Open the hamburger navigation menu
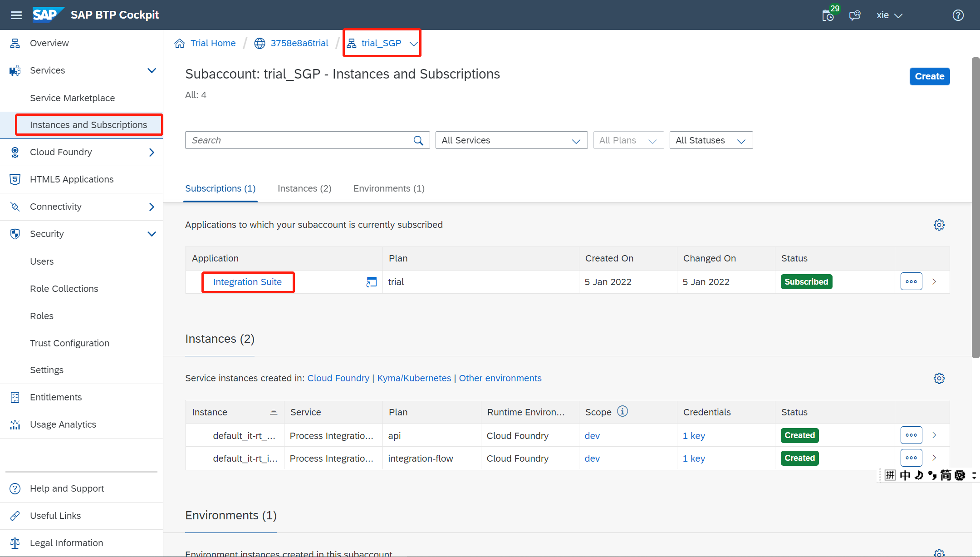This screenshot has width=980, height=557. coord(16,15)
